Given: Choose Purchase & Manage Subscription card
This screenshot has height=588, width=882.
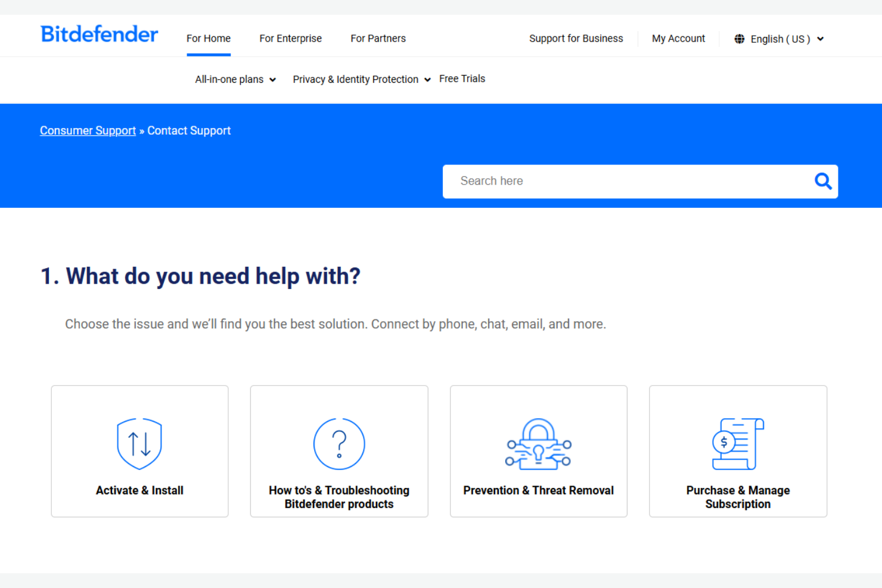Looking at the screenshot, I should (738, 451).
